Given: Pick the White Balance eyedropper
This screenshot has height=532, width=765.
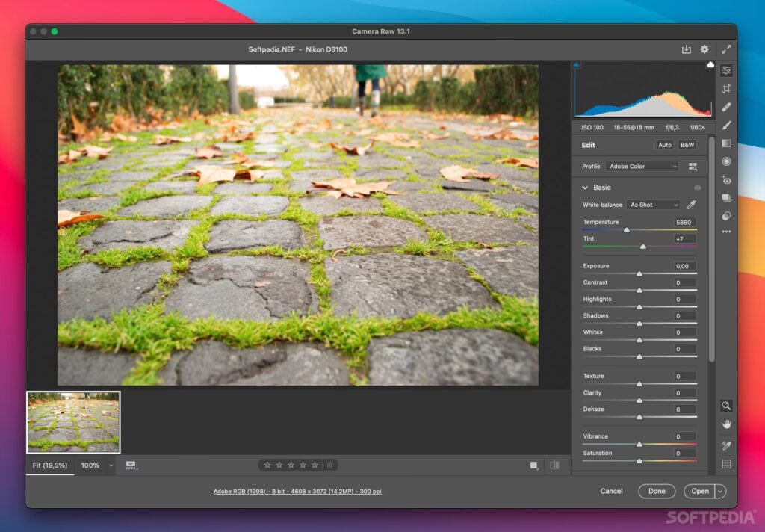Looking at the screenshot, I should tap(691, 205).
